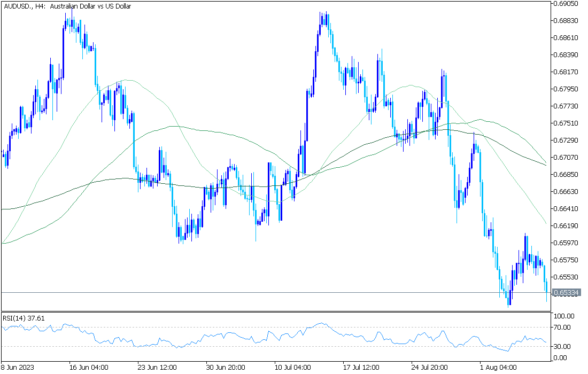Select the 1 Aug 04:00 time label

[498, 367]
